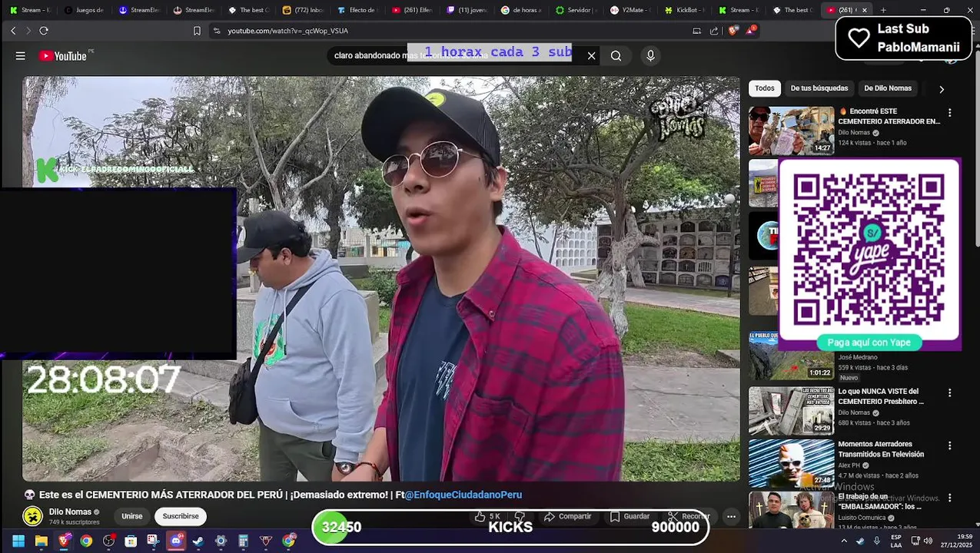Select the De tus búsquedas chip
The width and height of the screenshot is (980, 553).
point(819,88)
